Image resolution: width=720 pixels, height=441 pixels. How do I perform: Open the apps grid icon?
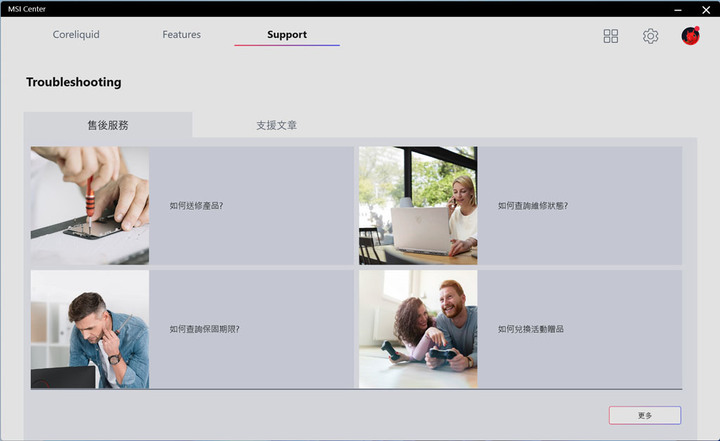pos(611,36)
